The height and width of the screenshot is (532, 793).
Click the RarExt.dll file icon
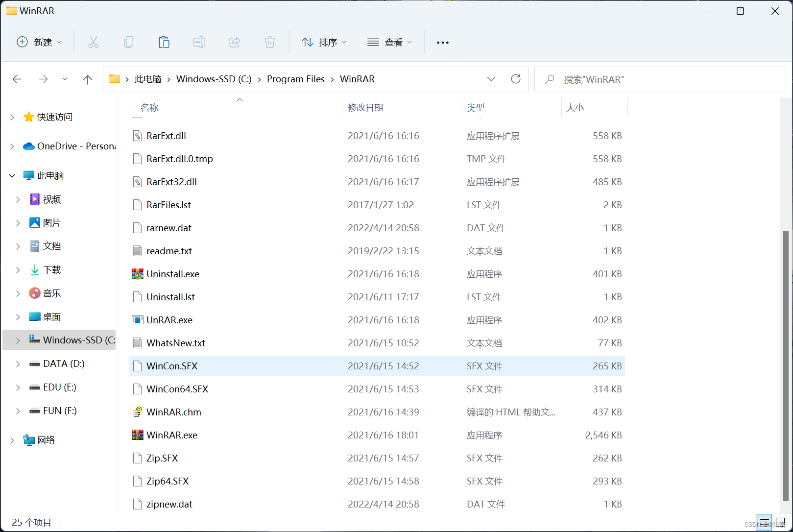pos(138,136)
